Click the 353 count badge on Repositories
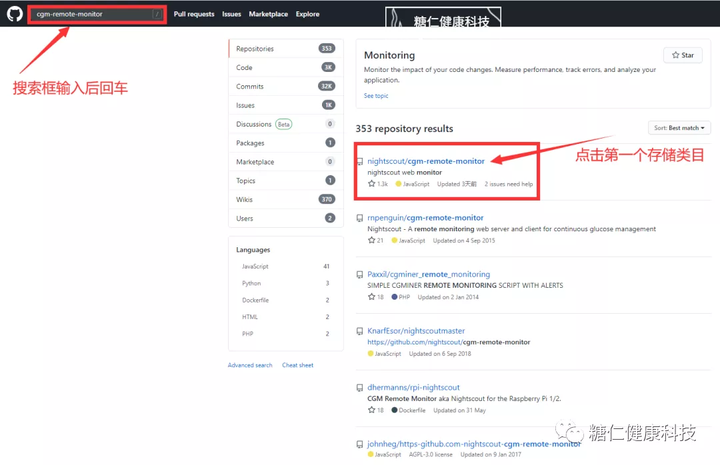720x465 pixels. (326, 49)
